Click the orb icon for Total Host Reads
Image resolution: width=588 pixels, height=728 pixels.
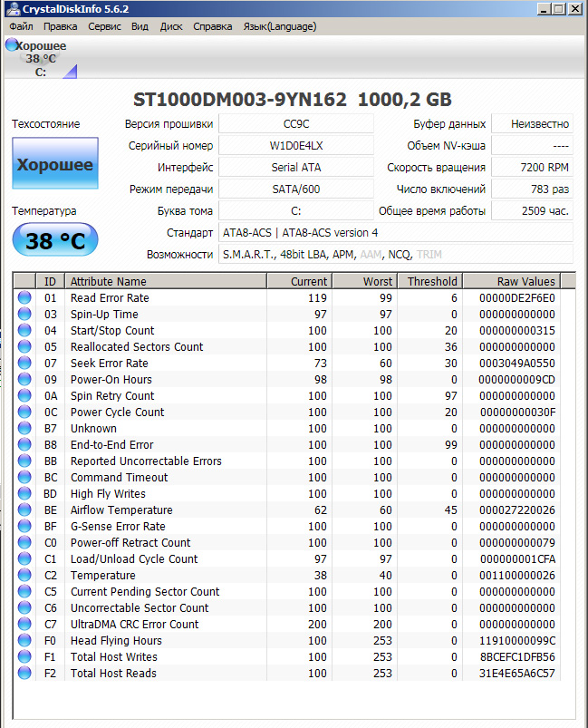pyautogui.click(x=24, y=674)
